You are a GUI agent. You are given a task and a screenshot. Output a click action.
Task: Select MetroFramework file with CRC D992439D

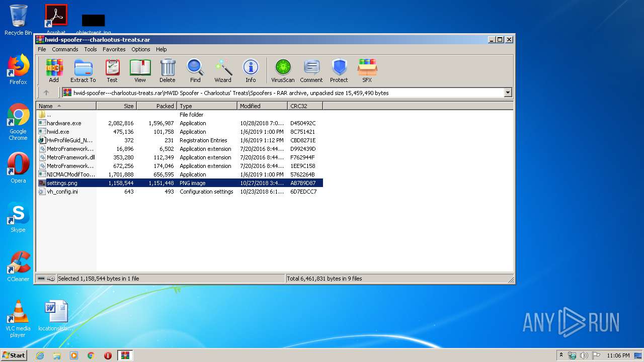180,149
